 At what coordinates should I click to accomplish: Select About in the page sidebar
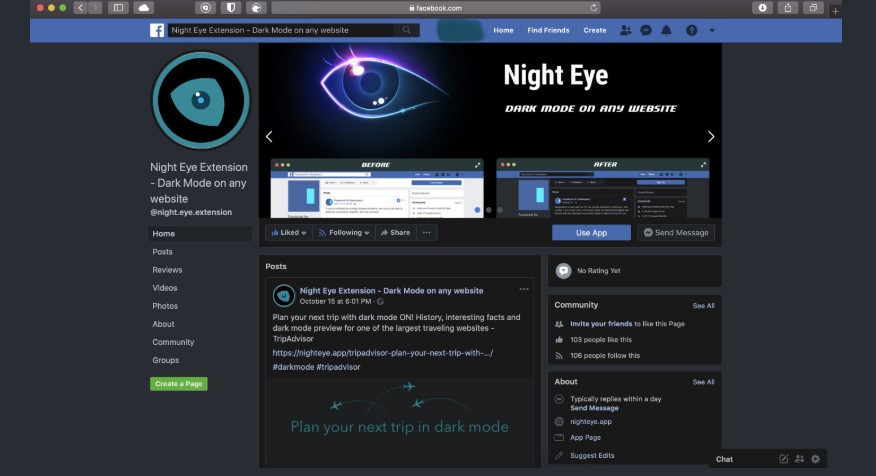(x=163, y=324)
